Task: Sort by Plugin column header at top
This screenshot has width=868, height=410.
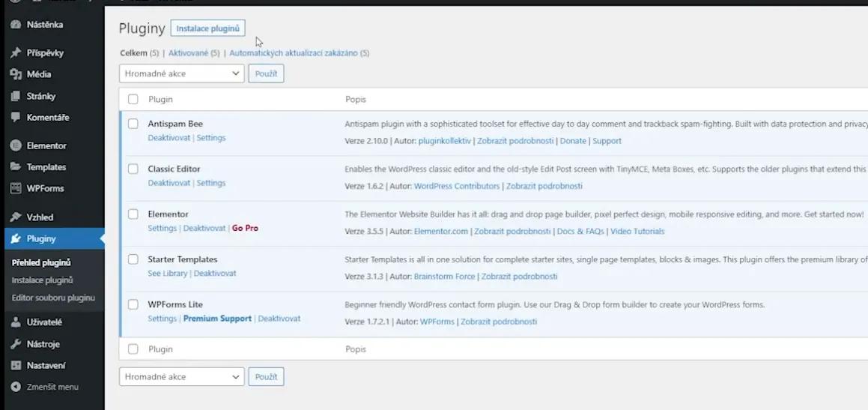Action: pyautogui.click(x=160, y=99)
